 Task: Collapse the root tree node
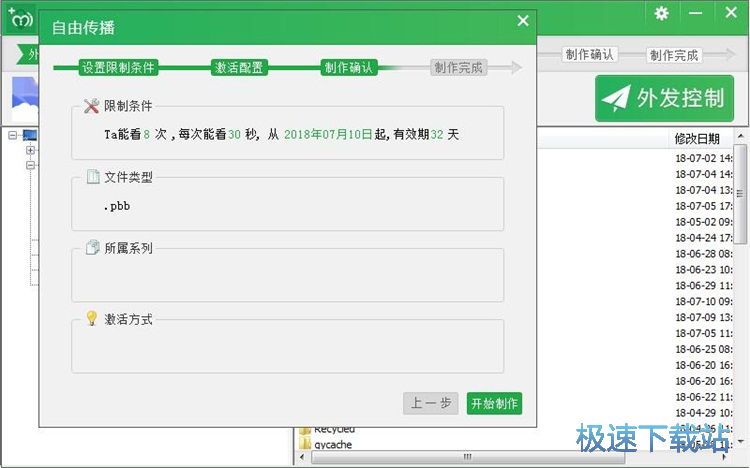click(x=13, y=135)
